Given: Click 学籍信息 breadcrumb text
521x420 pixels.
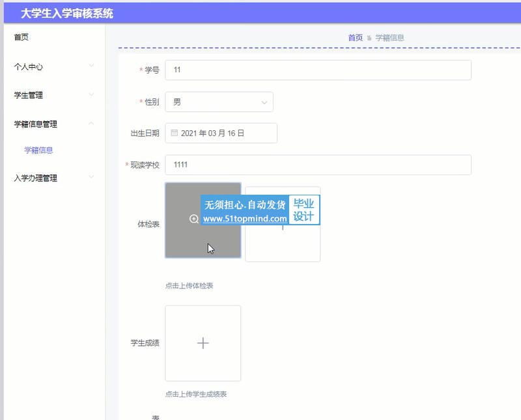Looking at the screenshot, I should [389, 38].
